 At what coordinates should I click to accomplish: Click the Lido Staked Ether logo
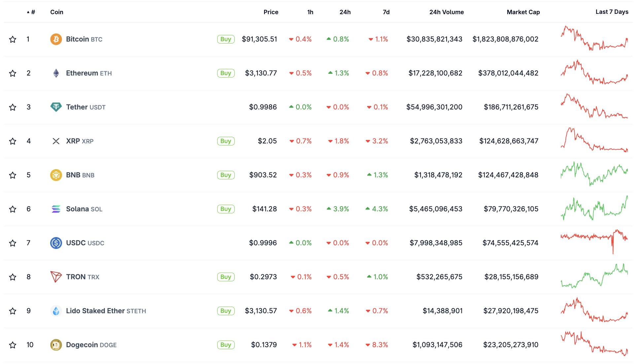click(56, 311)
